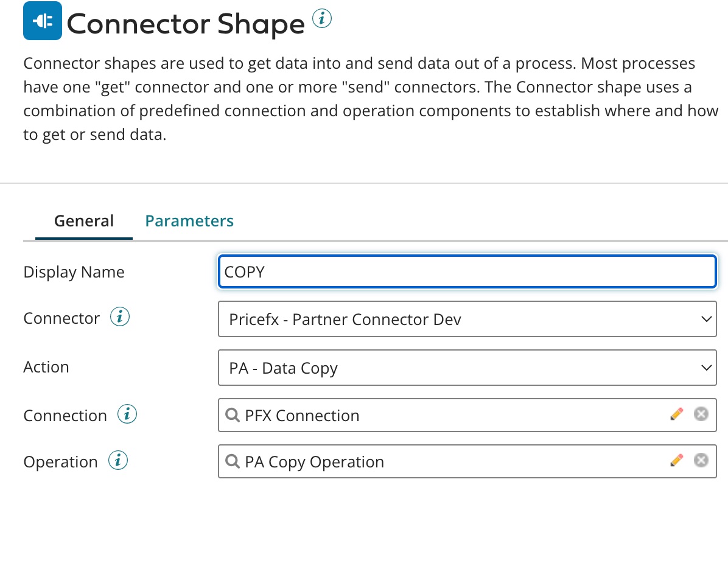Click the Action field label
The width and height of the screenshot is (728, 566).
pos(46,367)
